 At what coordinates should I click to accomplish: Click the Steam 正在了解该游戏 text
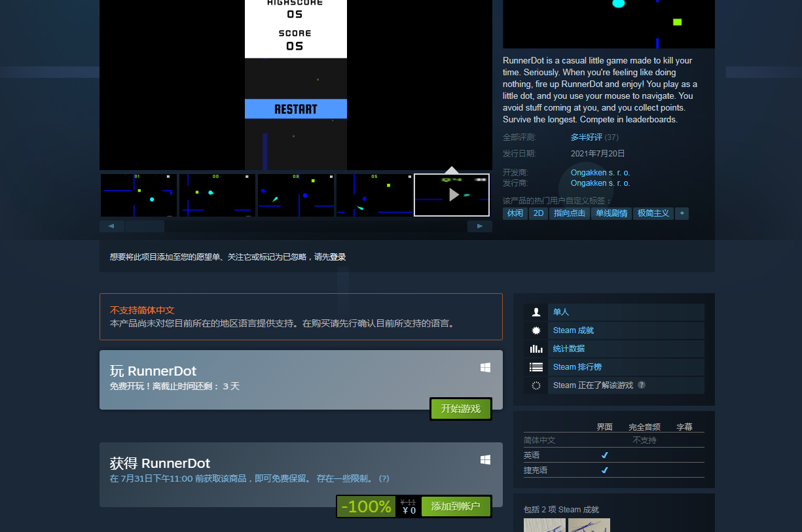click(593, 385)
